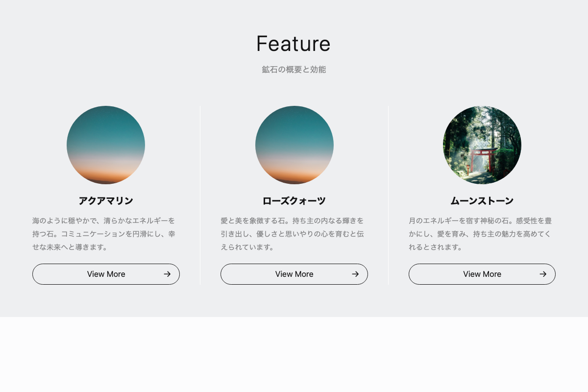This screenshot has height=392, width=588.
Task: Click the アクアマリン description starting with 海のように
Action: click(x=104, y=234)
